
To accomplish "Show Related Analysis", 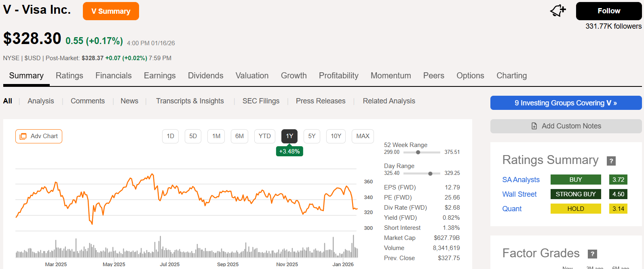I will click(389, 101).
